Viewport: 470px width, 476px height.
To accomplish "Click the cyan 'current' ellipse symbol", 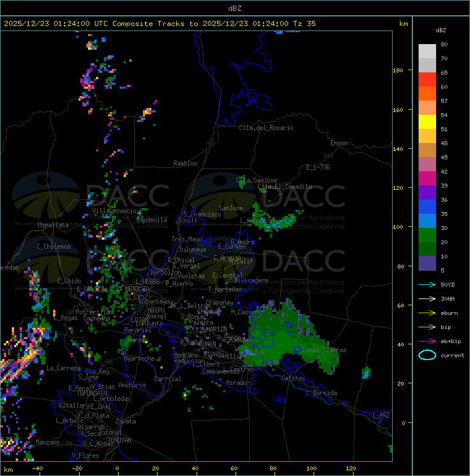I will (x=427, y=355).
